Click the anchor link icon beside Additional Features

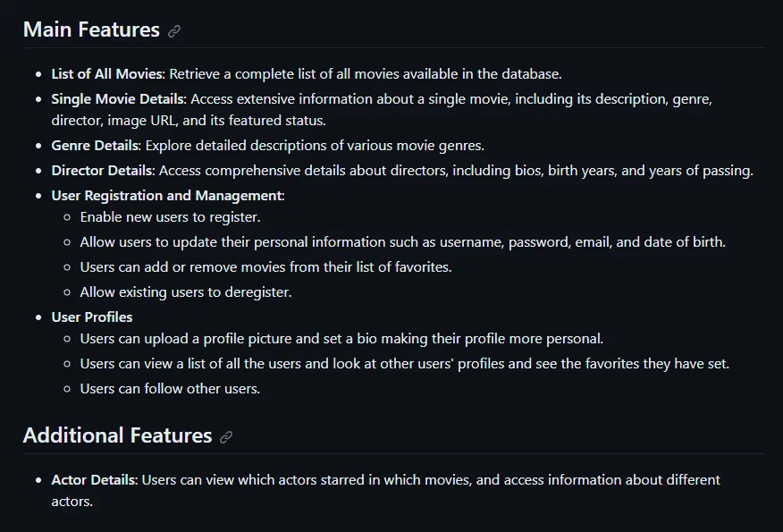226,437
